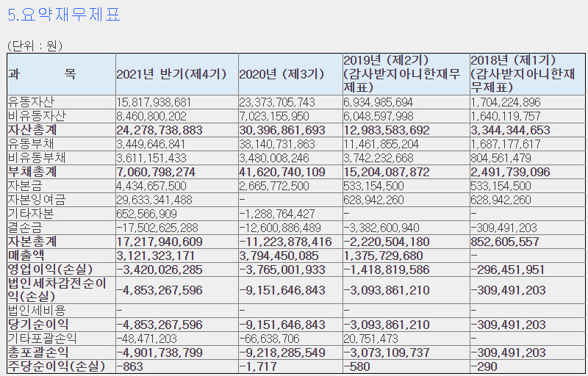Click the value 804,561,479
Image resolution: width=588 pixels, height=376 pixels.
click(x=501, y=158)
